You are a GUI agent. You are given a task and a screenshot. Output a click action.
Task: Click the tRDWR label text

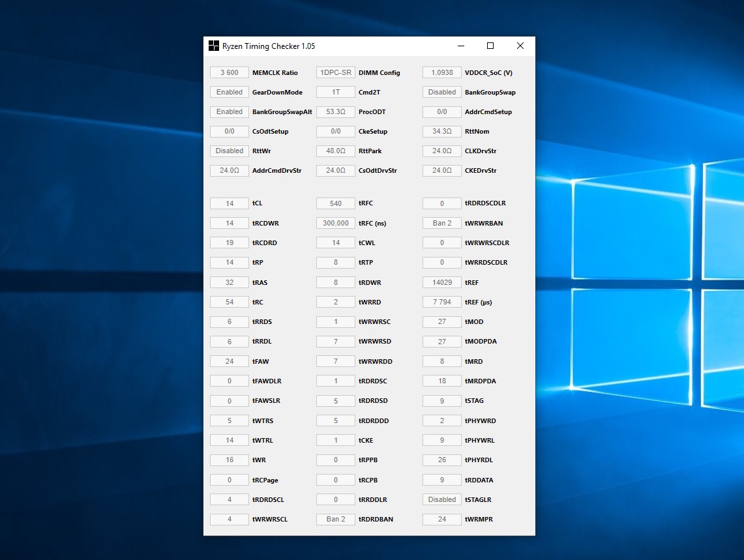(370, 282)
